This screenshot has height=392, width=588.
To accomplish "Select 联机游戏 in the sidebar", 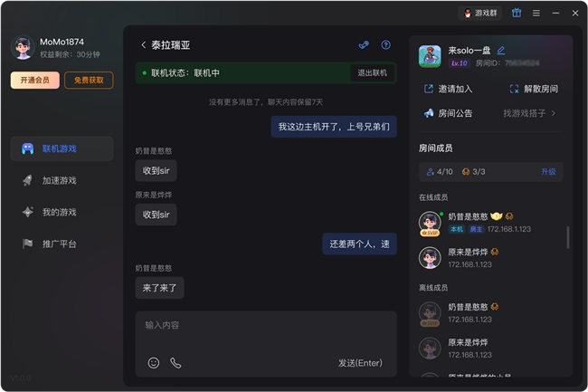I will [61, 148].
